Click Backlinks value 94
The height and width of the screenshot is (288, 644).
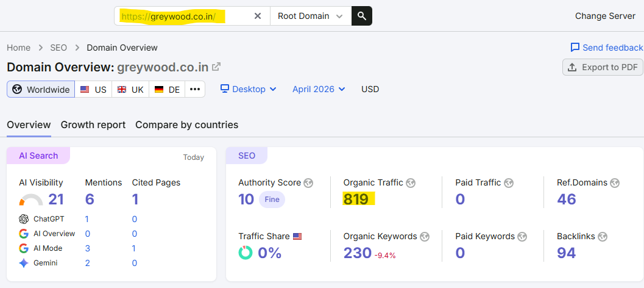(x=567, y=253)
